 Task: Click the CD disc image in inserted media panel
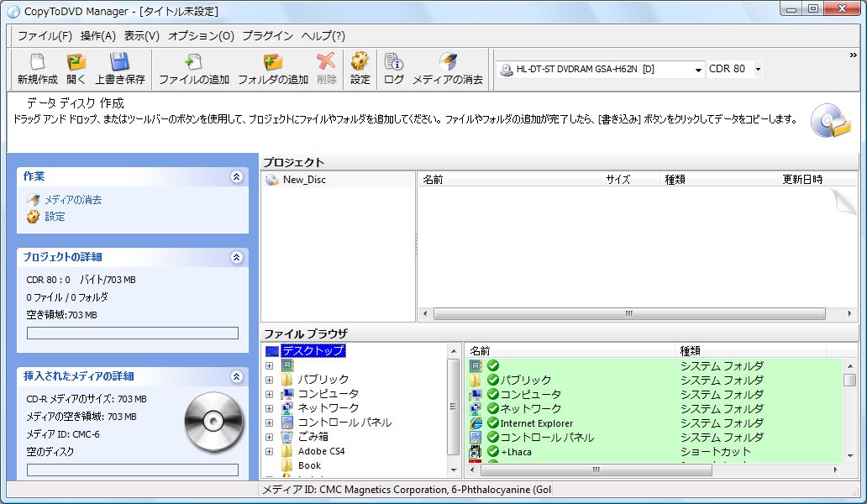[x=213, y=422]
